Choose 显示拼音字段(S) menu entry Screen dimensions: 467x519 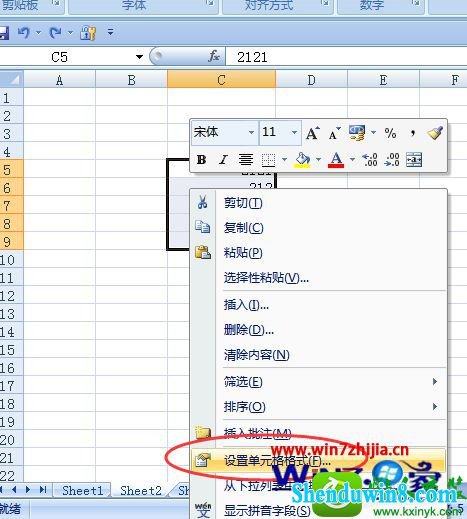(x=318, y=510)
